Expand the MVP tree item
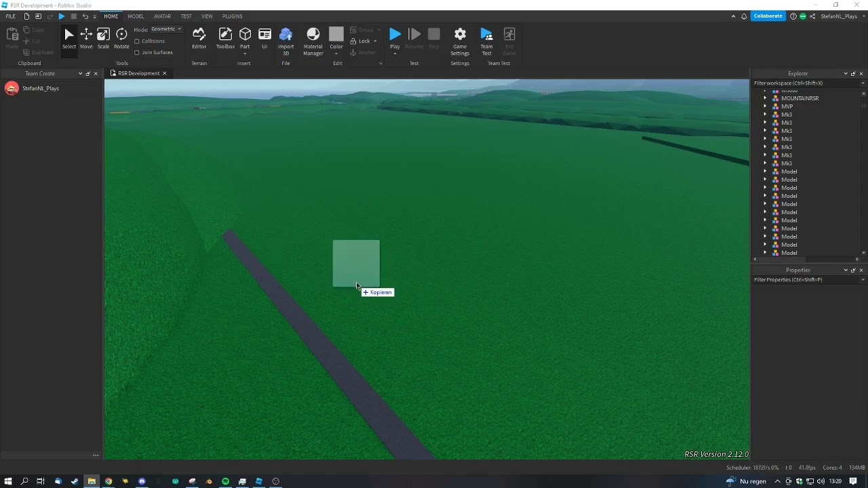This screenshot has height=488, width=868. coord(765,106)
